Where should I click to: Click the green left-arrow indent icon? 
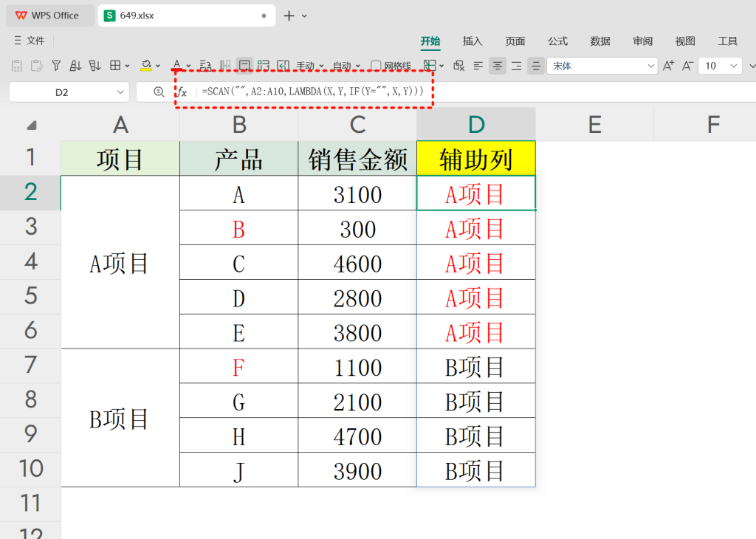(283, 66)
